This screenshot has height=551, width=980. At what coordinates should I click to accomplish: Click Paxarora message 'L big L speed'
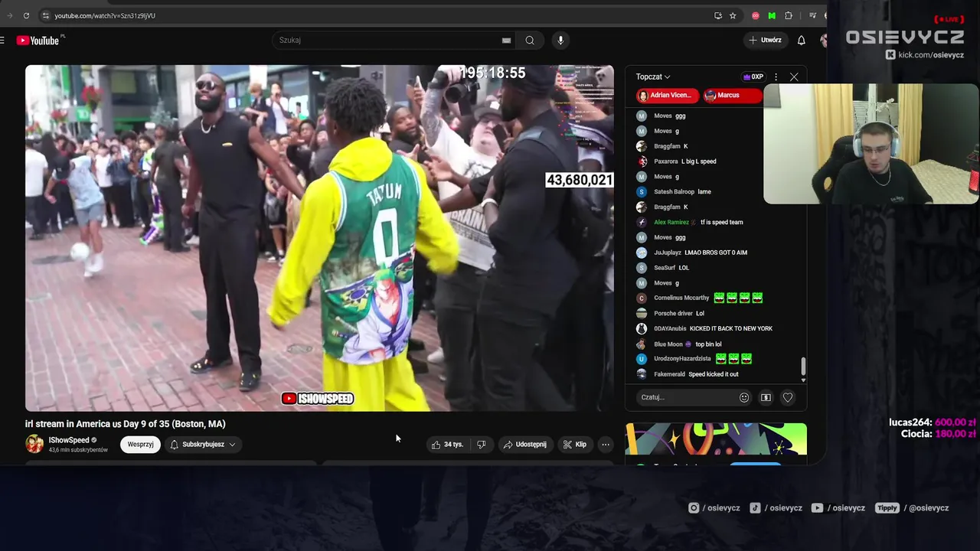[699, 161]
